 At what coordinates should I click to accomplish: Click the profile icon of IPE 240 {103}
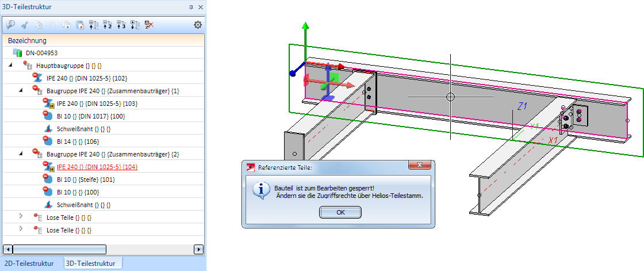pyautogui.click(x=48, y=103)
